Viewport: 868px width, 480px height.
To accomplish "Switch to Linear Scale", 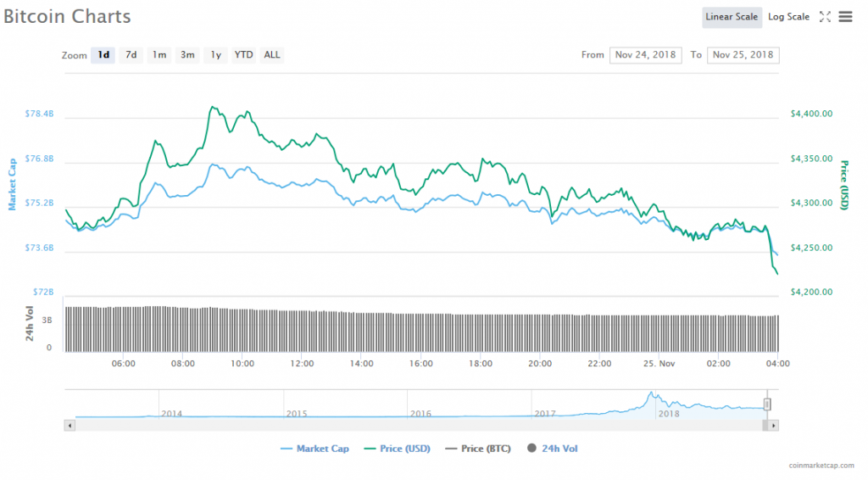I will (x=731, y=17).
